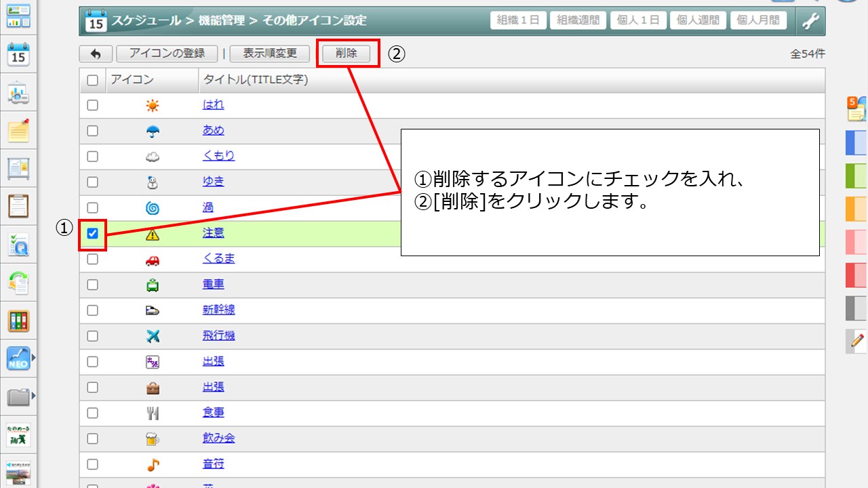Open the yellow sticky note icon in sidebar
Image resolution: width=868 pixels, height=488 pixels.
click(x=18, y=130)
